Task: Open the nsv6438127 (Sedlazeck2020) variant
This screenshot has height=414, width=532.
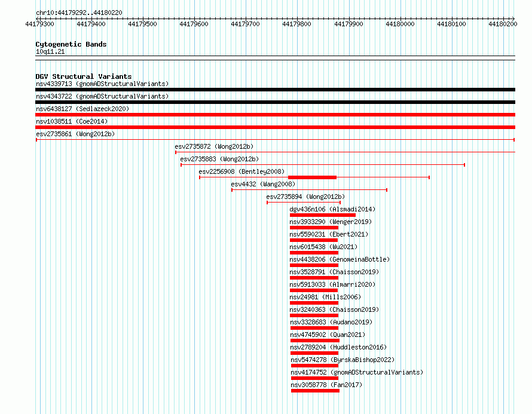Action: click(x=82, y=109)
